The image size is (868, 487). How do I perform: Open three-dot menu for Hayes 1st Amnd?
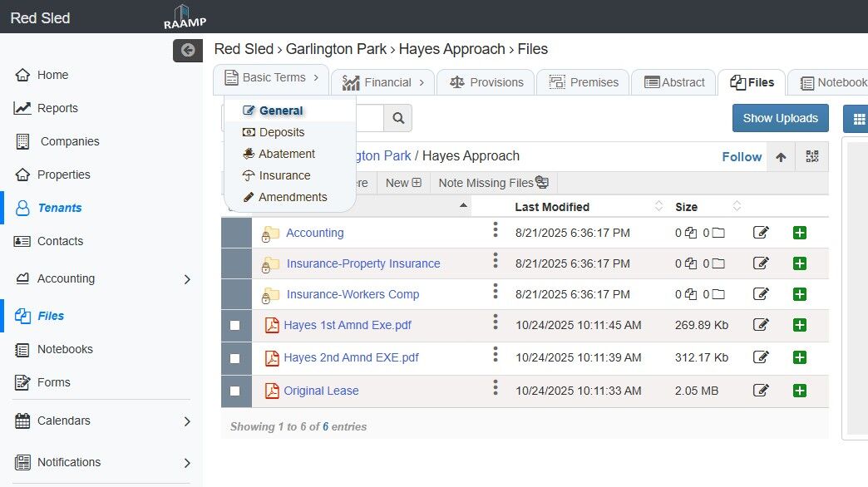pyautogui.click(x=496, y=322)
